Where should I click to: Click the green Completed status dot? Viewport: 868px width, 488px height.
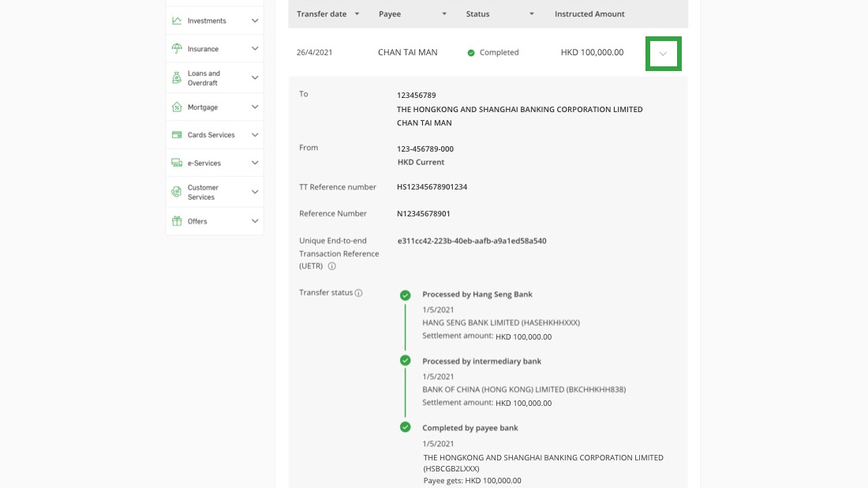click(x=471, y=53)
